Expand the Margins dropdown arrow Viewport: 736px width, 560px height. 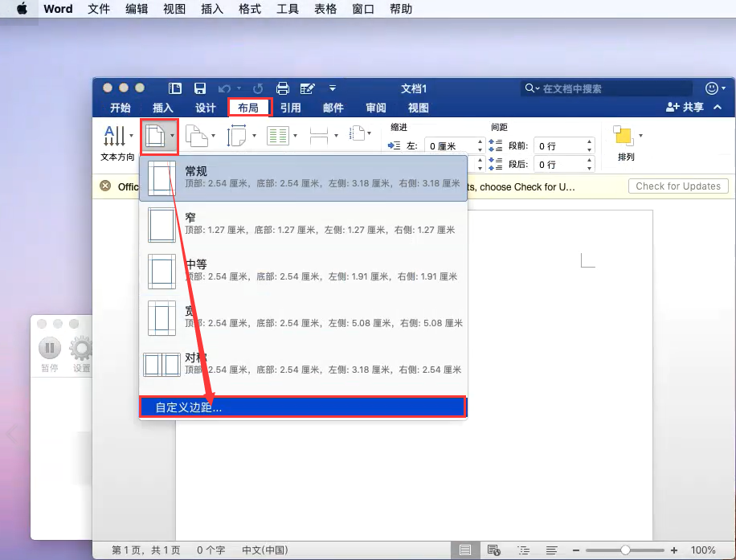(172, 136)
